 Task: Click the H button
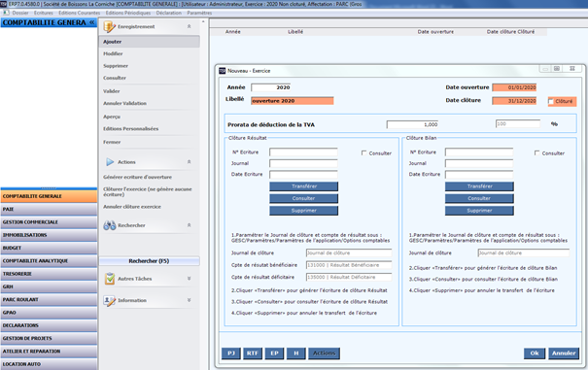pyautogui.click(x=296, y=353)
